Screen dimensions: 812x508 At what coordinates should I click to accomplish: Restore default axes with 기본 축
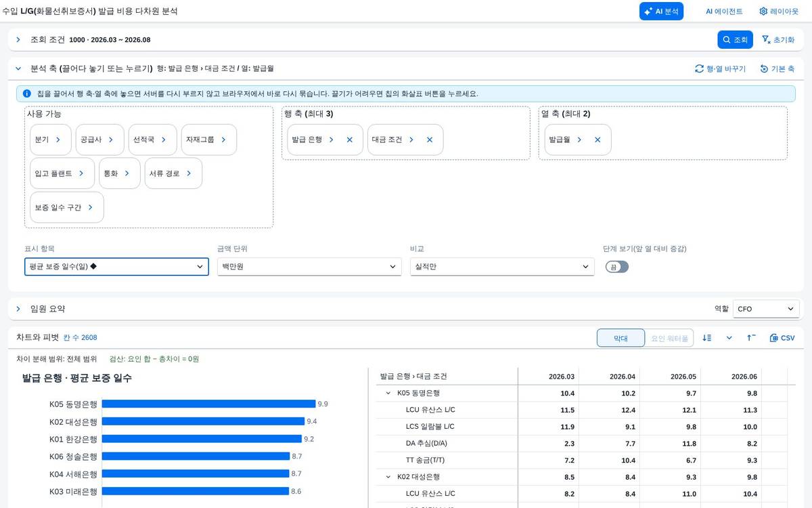tap(777, 69)
